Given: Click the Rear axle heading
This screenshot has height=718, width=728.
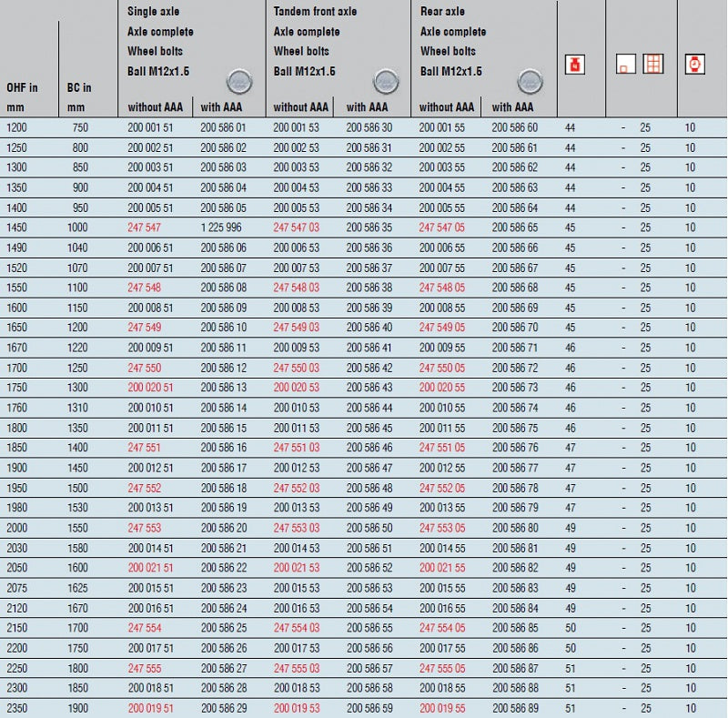Looking at the screenshot, I should [x=442, y=12].
